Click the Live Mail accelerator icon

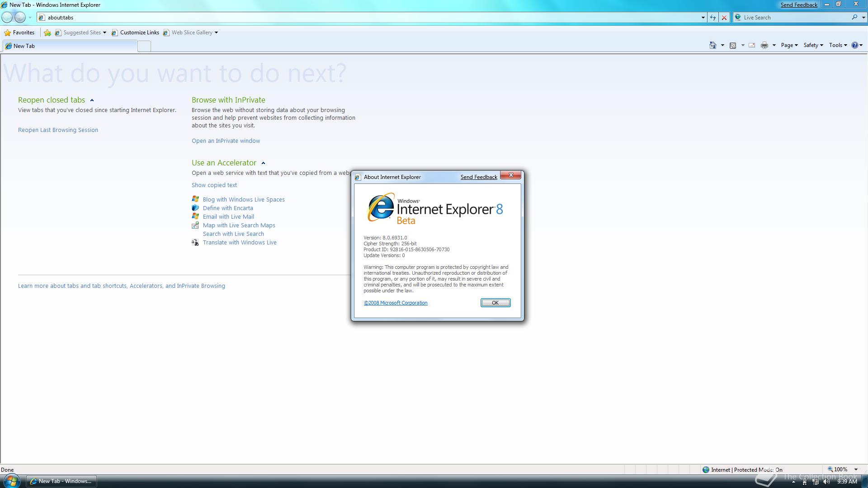pos(195,216)
